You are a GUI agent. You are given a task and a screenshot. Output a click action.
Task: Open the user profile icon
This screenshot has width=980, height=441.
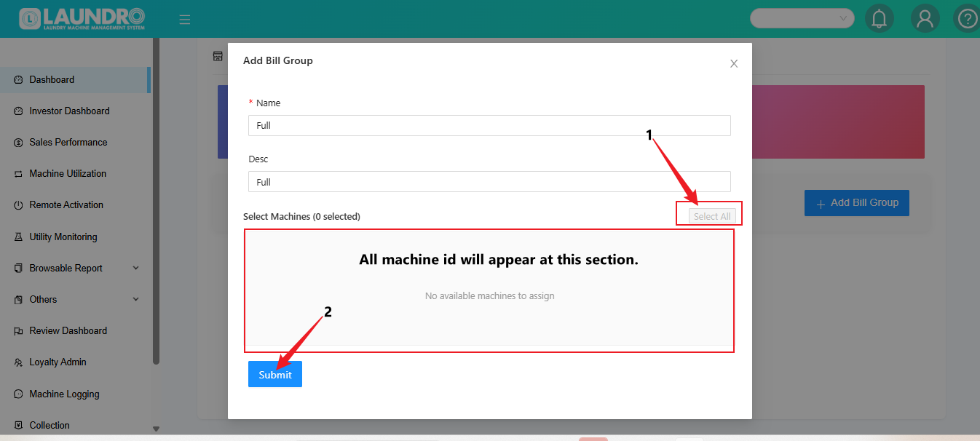pyautogui.click(x=925, y=18)
